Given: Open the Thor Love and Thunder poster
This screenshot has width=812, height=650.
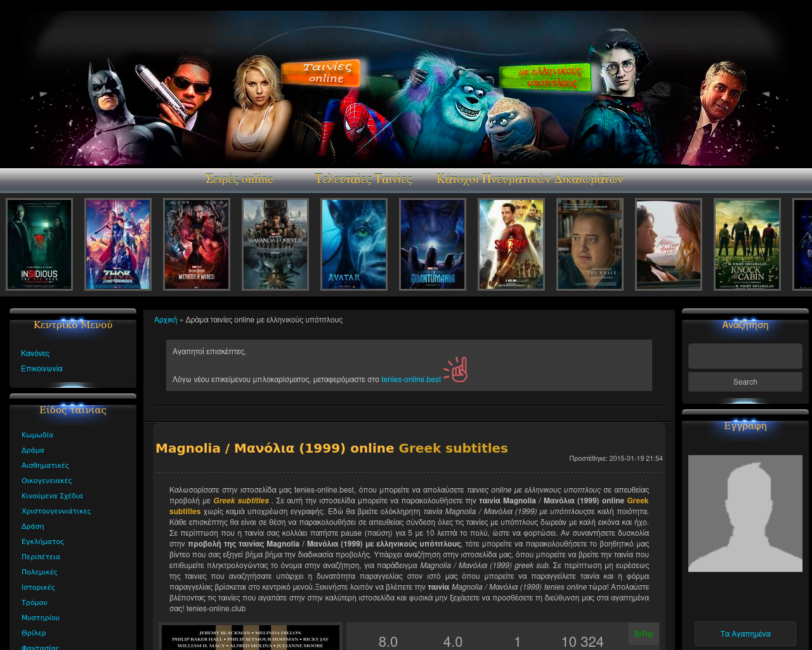Looking at the screenshot, I should (118, 244).
